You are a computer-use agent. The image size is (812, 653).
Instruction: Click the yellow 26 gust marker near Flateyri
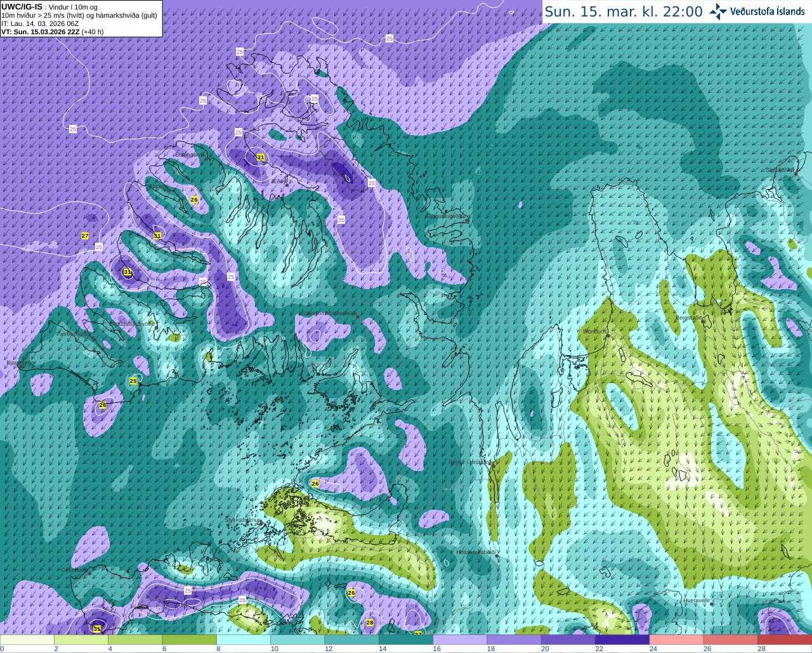click(194, 200)
